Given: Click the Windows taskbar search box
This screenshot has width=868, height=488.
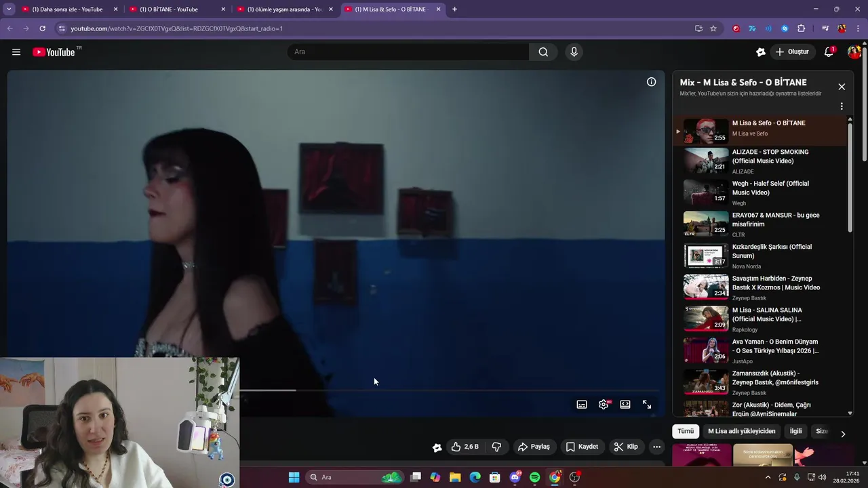Looking at the screenshot, I should (354, 477).
